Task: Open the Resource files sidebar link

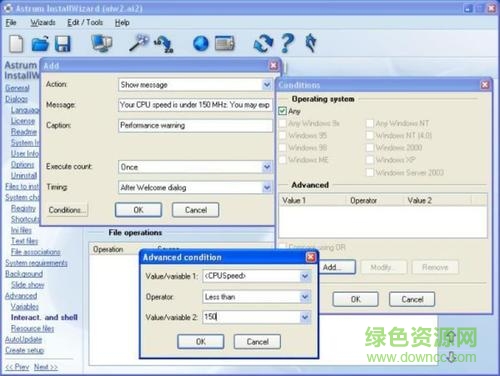Action: pyautogui.click(x=32, y=329)
